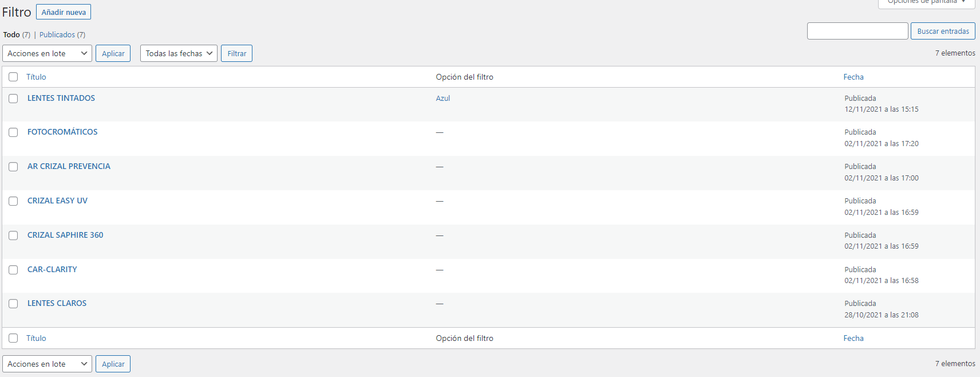Click Buscar entradas button
This screenshot has width=980, height=377.
click(x=942, y=31)
